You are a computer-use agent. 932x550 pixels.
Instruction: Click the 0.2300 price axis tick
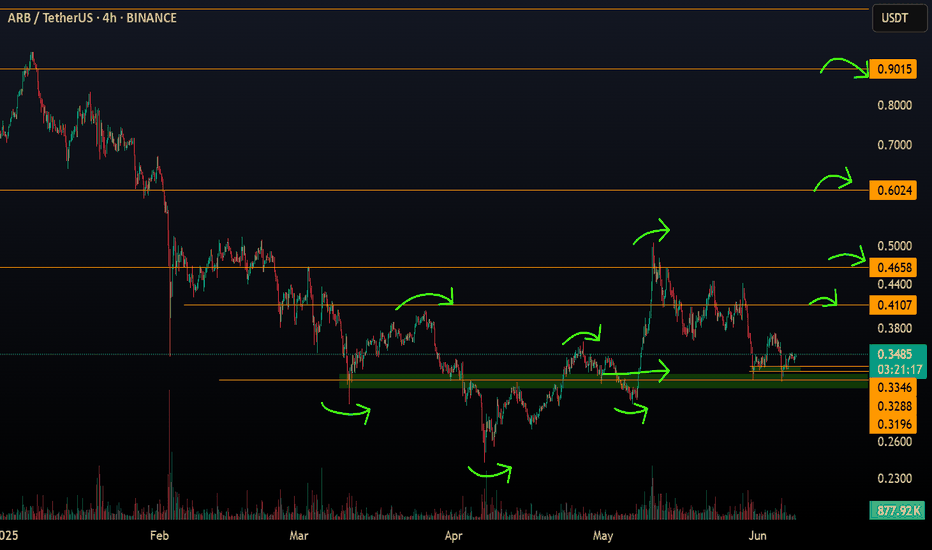click(895, 478)
